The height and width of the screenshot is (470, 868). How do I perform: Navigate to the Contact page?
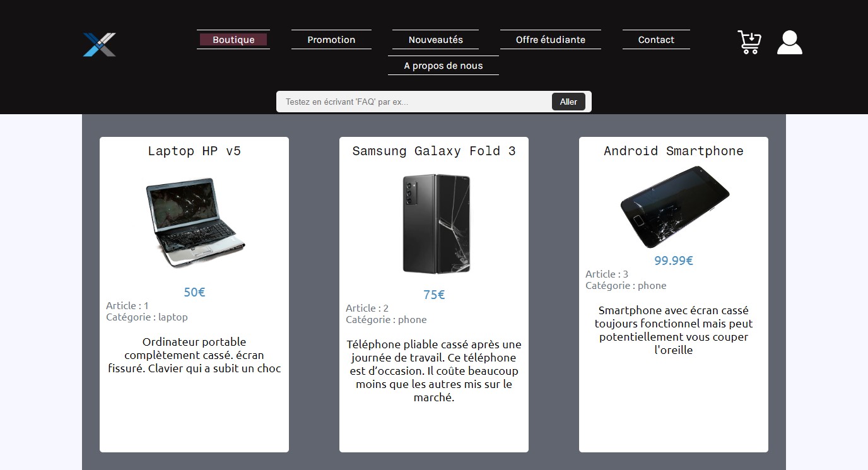click(x=656, y=40)
